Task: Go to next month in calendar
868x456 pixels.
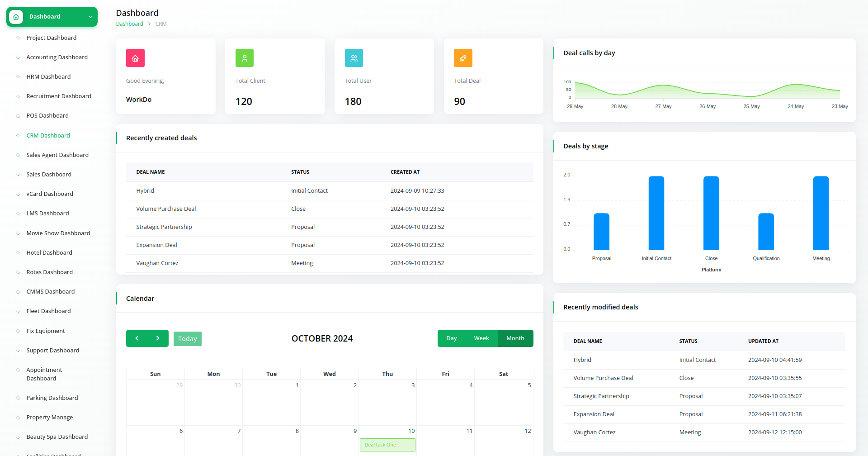Action: (158, 338)
